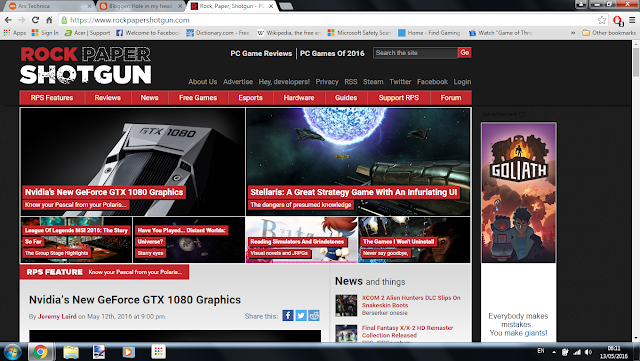640x361 pixels.
Task: Open XCOM 2 Alien Hunters DLC news
Action: click(x=411, y=301)
